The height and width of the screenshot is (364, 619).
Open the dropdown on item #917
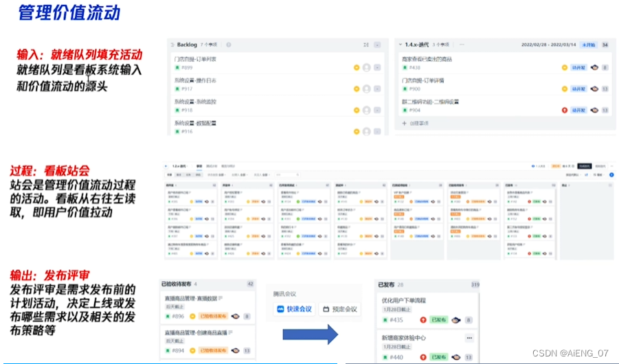click(x=377, y=89)
